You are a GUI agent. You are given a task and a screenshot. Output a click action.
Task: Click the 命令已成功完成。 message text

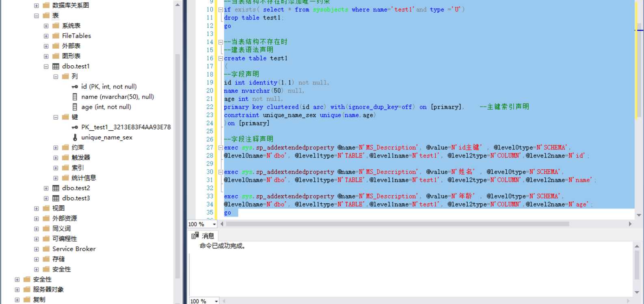pos(223,246)
